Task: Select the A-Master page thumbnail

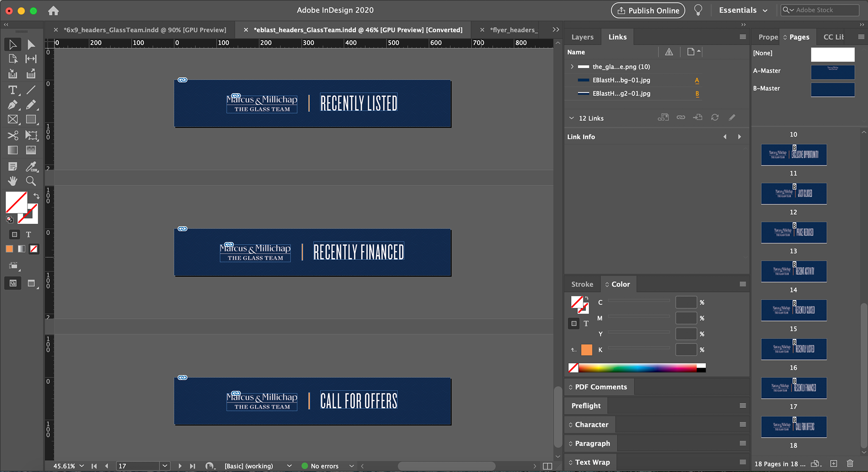Action: coord(833,72)
